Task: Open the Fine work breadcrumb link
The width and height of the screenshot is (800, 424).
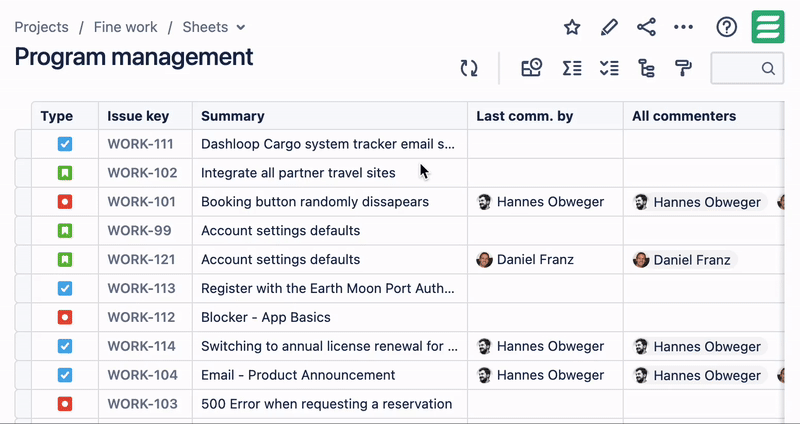Action: [126, 27]
